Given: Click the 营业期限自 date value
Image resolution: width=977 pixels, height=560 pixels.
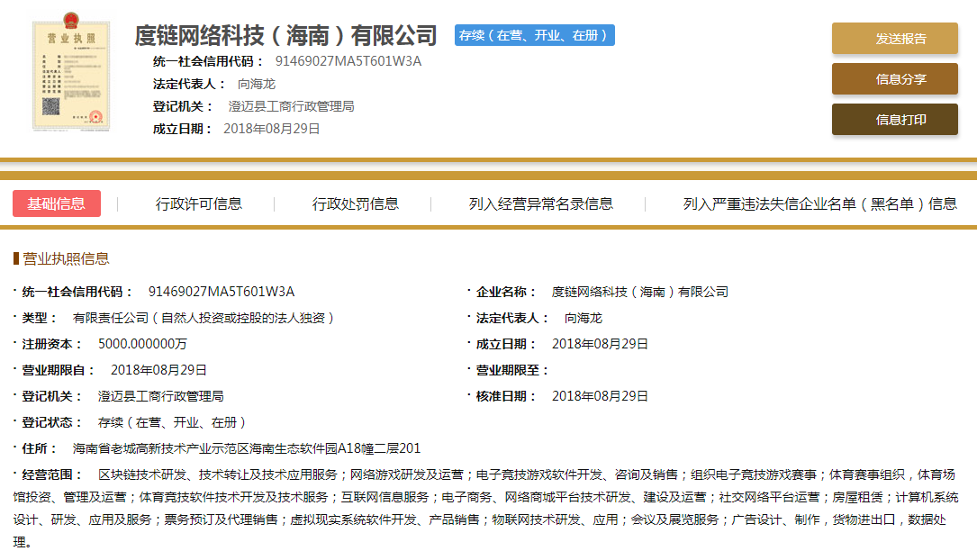Looking at the screenshot, I should pos(158,370).
